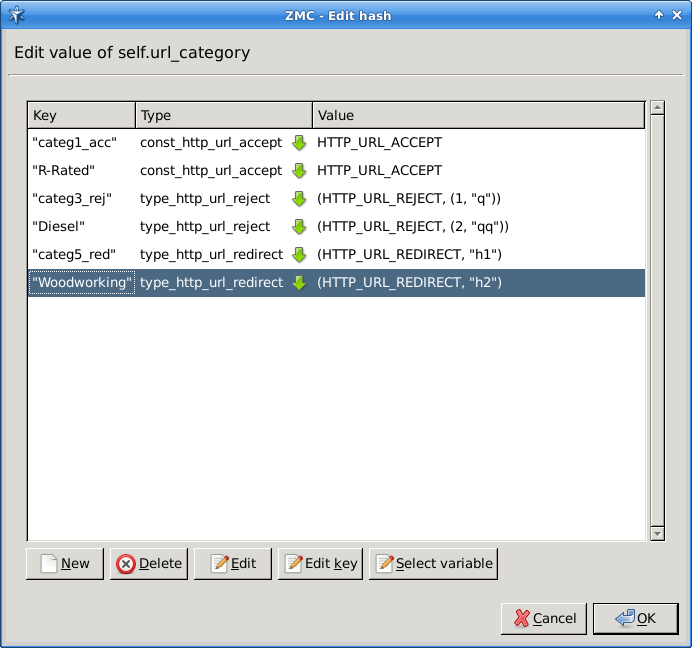Select the "Woodworking" key cell
Image resolution: width=692 pixels, height=648 pixels.
[x=82, y=283]
